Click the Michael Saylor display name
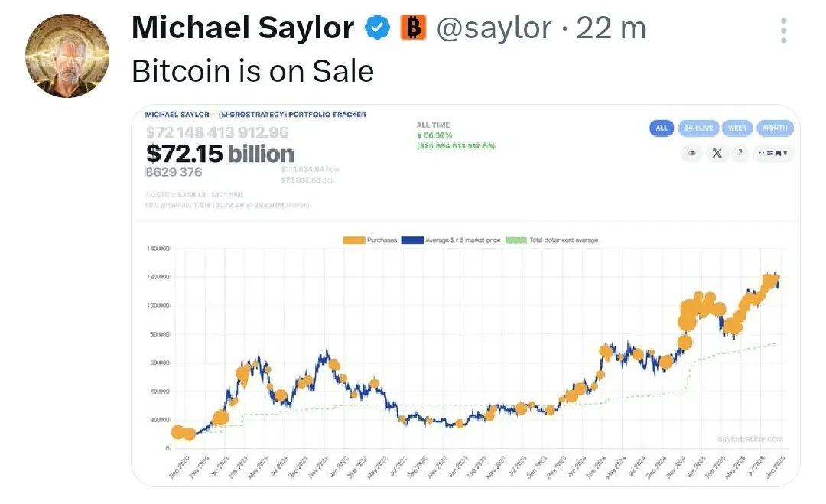The height and width of the screenshot is (504, 826). click(243, 28)
